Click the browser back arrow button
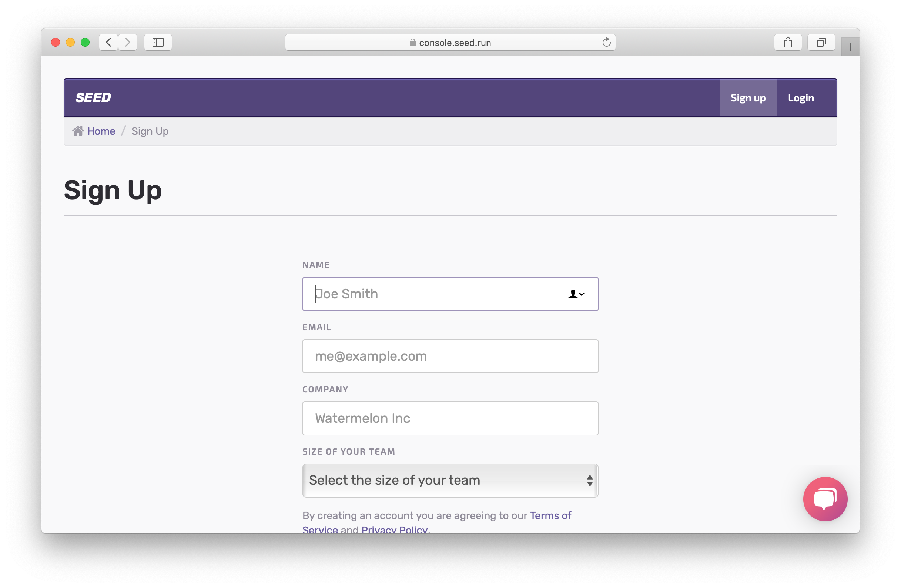 click(109, 42)
